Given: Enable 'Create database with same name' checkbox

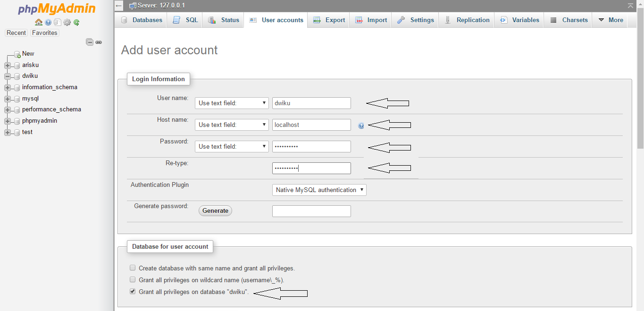Looking at the screenshot, I should tap(133, 268).
